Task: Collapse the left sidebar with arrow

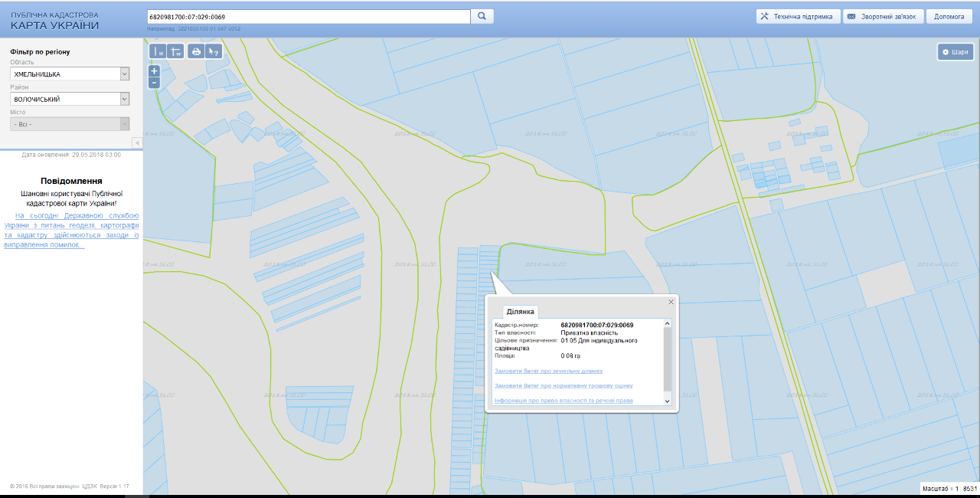Action: (137, 143)
